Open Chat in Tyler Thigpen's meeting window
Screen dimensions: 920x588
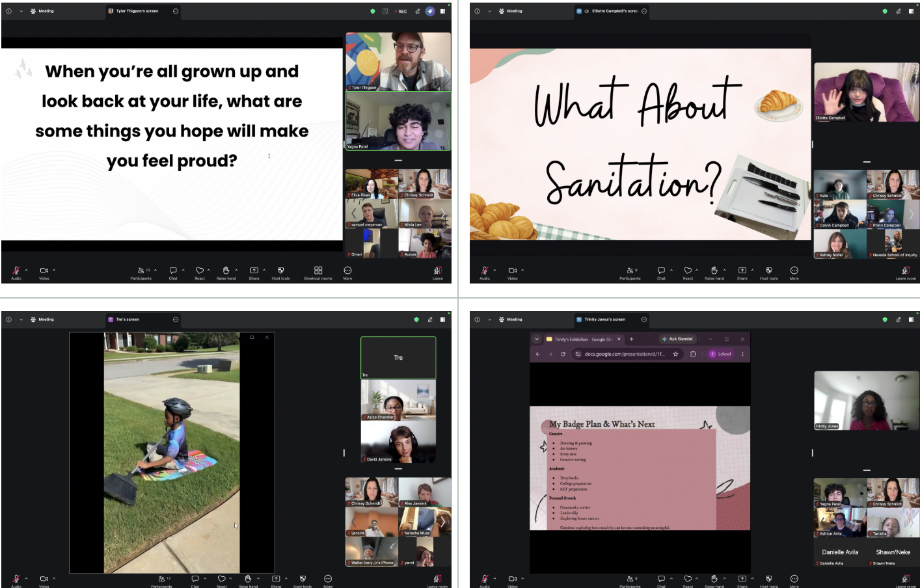point(173,273)
